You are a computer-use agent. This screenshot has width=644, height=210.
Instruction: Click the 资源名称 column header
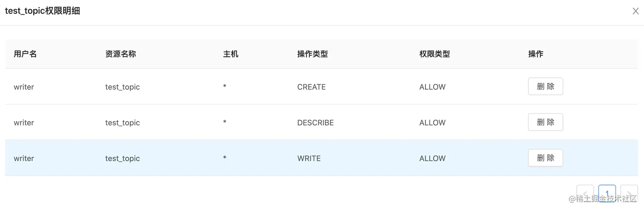(x=121, y=54)
